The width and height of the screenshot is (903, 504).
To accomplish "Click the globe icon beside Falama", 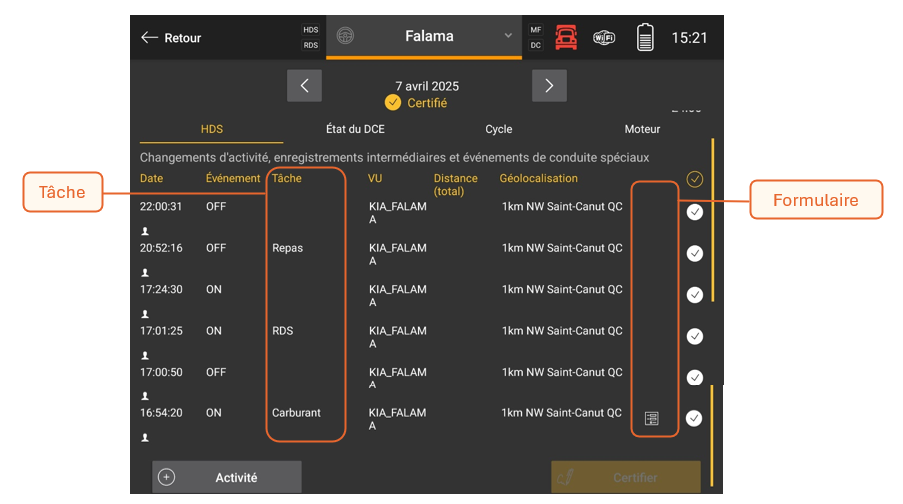I will (346, 37).
